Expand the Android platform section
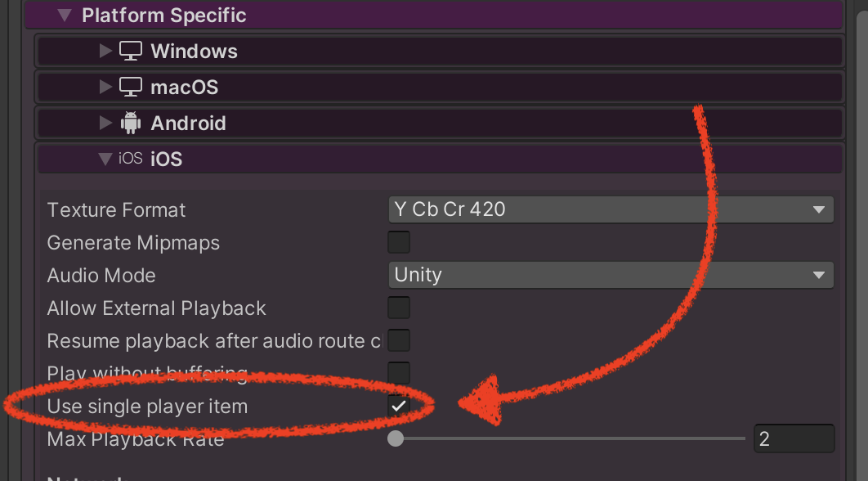This screenshot has height=481, width=868. pyautogui.click(x=105, y=123)
